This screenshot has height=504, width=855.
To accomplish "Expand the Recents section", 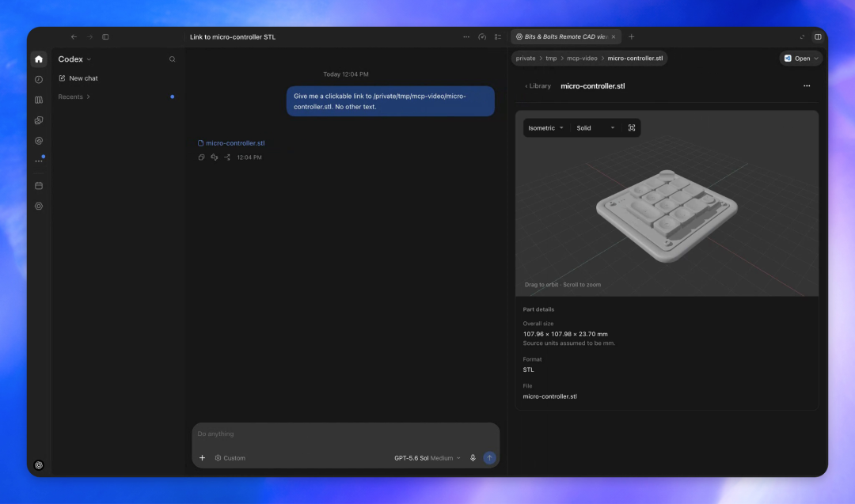I will point(74,97).
